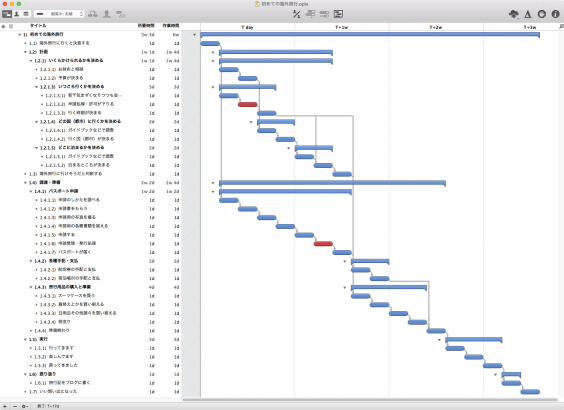Viewport: 564px width, 410px height.
Task: Click the split task toolbar icon
Action: (120, 14)
